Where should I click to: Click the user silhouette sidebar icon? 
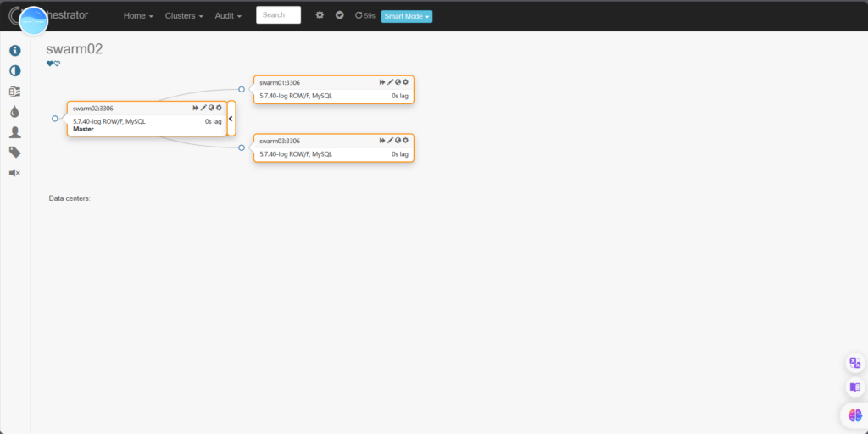click(x=15, y=132)
